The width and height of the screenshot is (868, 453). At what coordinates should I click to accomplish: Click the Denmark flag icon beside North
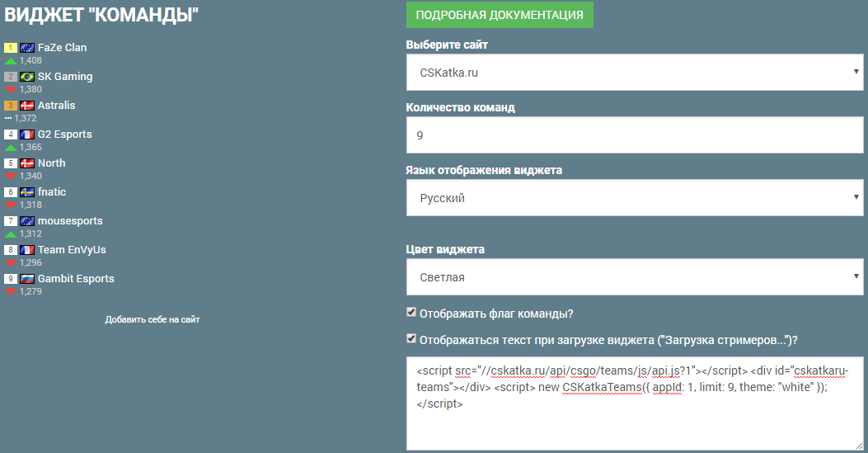(27, 163)
